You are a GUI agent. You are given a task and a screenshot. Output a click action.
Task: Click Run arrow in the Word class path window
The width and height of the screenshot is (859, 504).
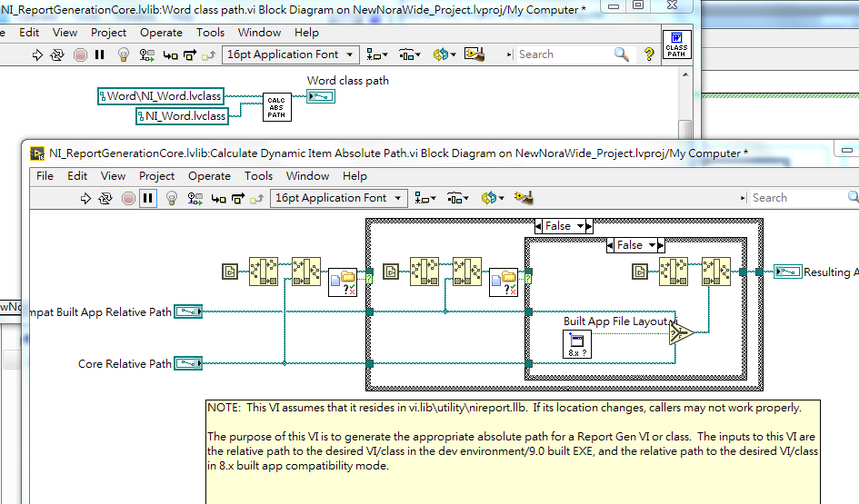pos(37,54)
